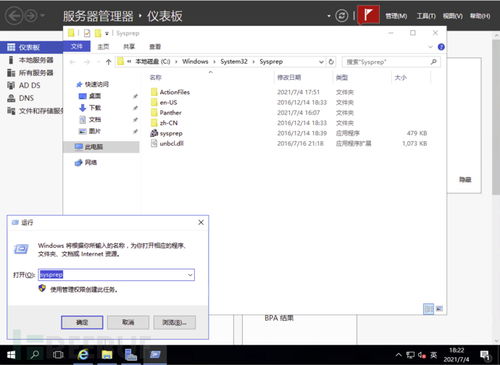Screen dimensions: 500x365
Task: Select DNS in Server Manager sidebar
Action: pos(32,98)
